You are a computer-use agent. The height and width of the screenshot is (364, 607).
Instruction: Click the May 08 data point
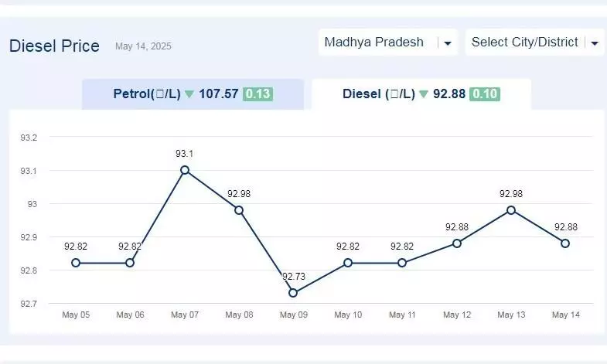click(239, 210)
